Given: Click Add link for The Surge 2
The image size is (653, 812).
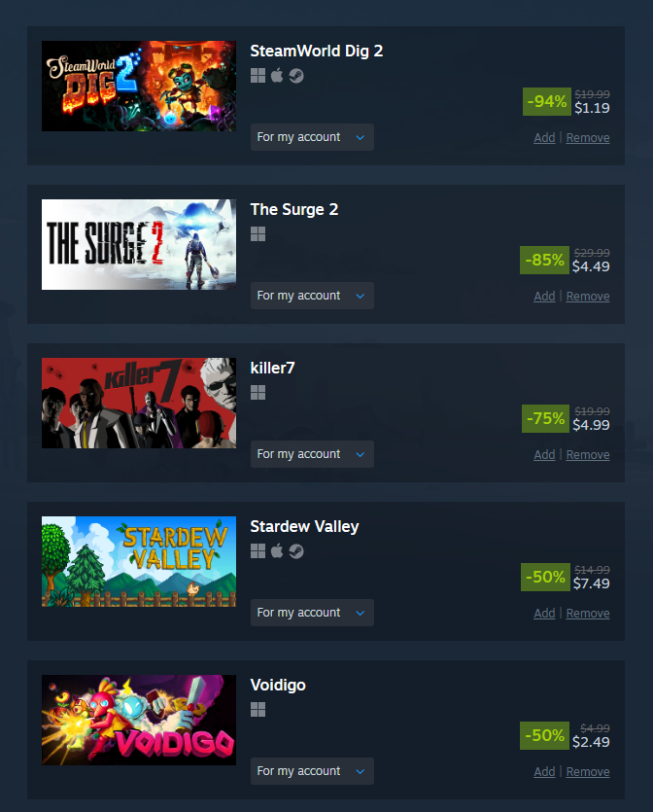Looking at the screenshot, I should pos(544,297).
